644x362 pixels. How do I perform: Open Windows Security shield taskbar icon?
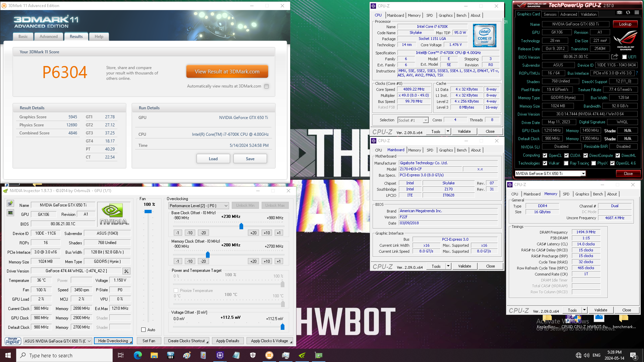pyautogui.click(x=253, y=355)
